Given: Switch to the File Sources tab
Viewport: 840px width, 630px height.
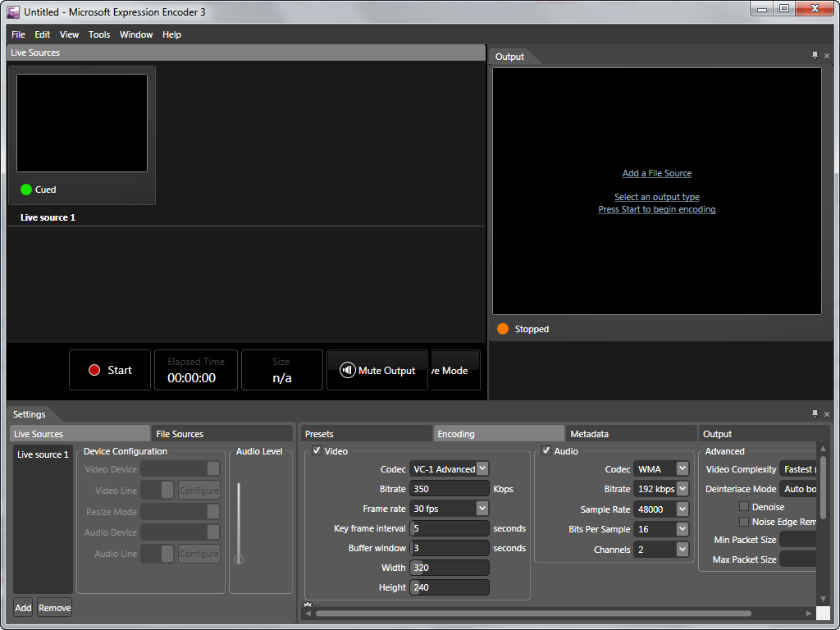Looking at the screenshot, I should point(221,433).
